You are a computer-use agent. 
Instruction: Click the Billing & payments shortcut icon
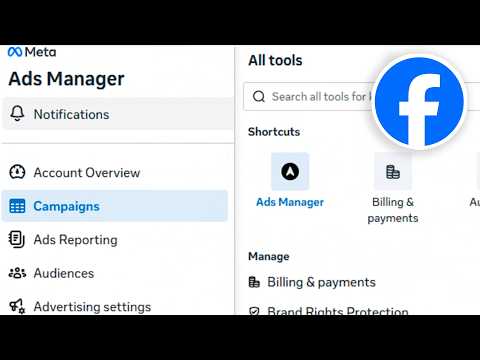point(393,171)
